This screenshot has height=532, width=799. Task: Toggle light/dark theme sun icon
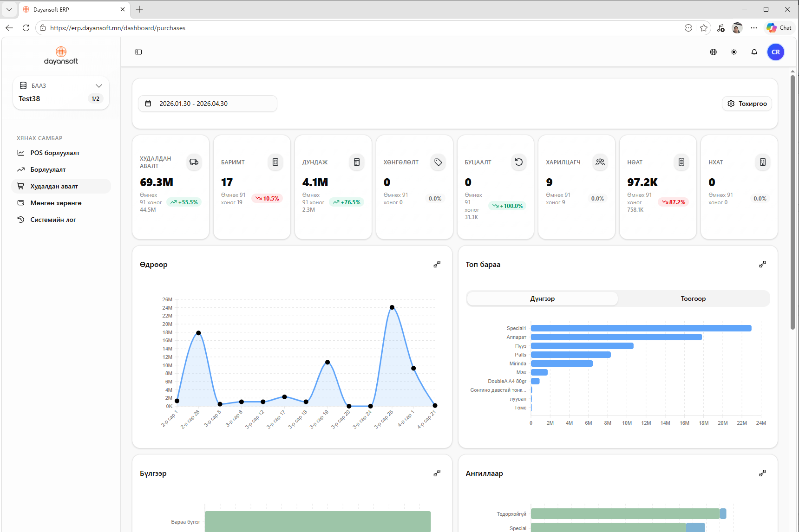click(x=734, y=52)
